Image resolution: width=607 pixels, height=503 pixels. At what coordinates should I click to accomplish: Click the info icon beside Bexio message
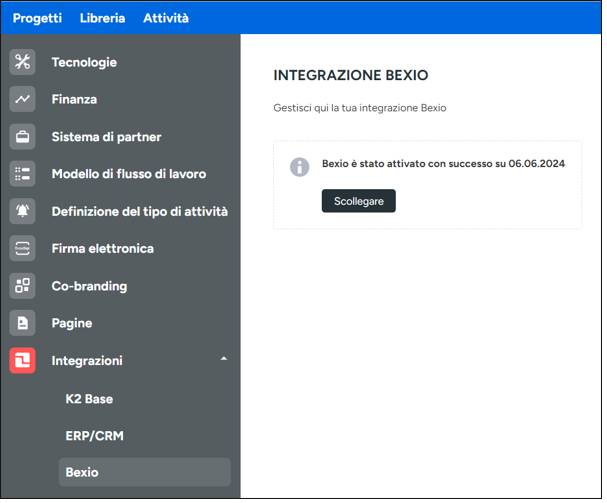(x=299, y=167)
